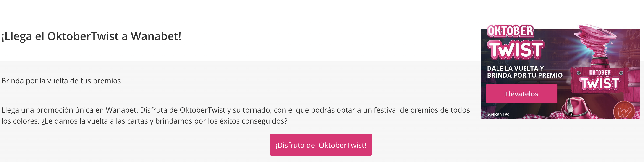This screenshot has height=162, width=644.
Task: Click the *Aplican Tyc text
Action: (497, 114)
